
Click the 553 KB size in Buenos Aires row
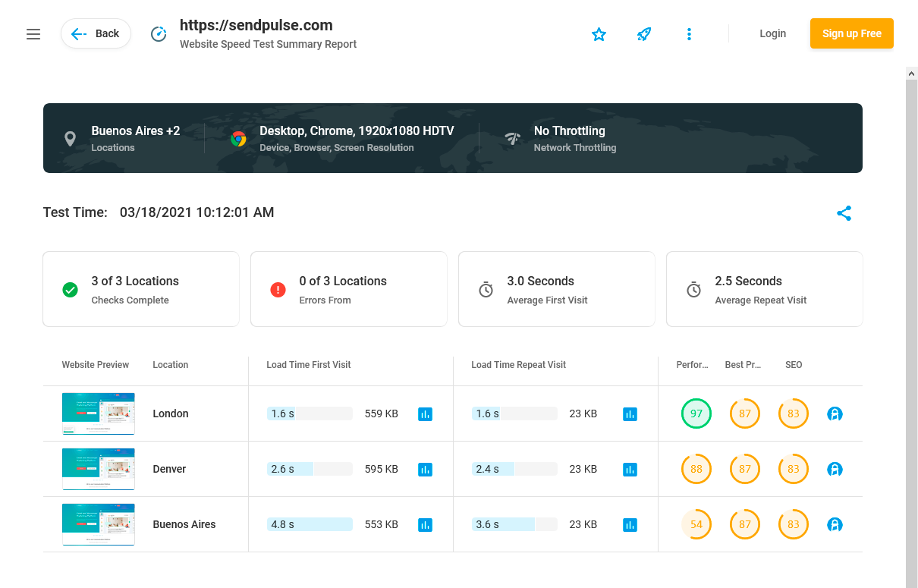[382, 524]
